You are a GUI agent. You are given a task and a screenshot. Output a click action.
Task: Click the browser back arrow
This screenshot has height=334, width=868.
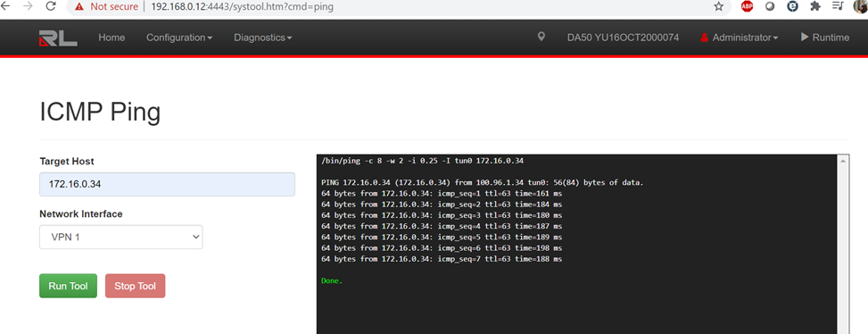pos(5,6)
